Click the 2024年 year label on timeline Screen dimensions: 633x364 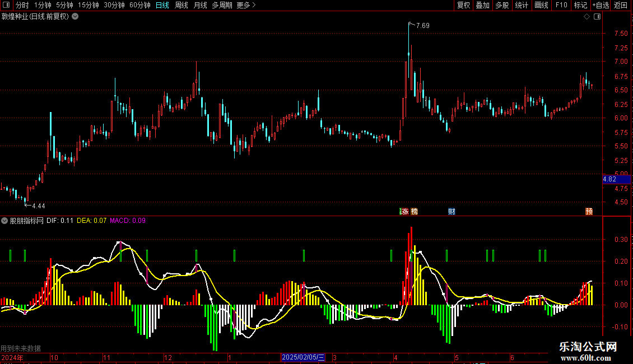point(12,357)
